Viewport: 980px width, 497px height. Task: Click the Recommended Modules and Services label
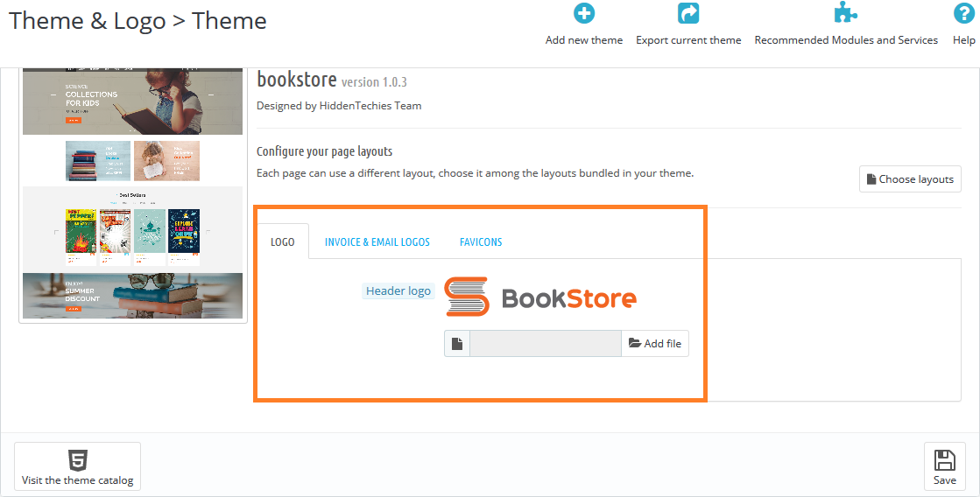coord(846,40)
